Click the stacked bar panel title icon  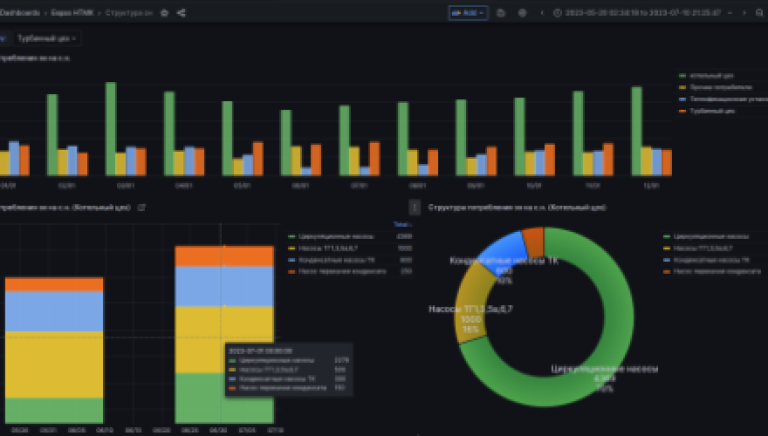(x=141, y=207)
